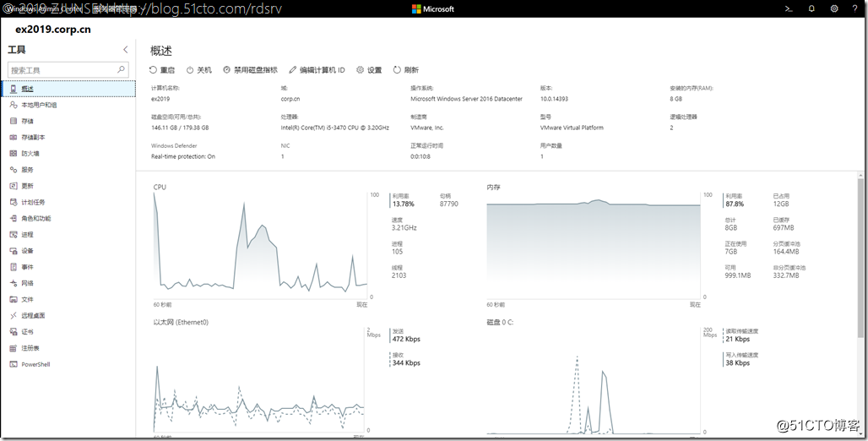This screenshot has width=868, height=441.
Task: Click the CPU speed value 3.21GHz
Action: point(404,228)
